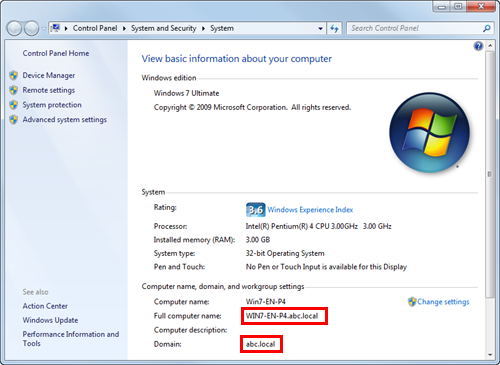Open the Windows Experience Index link
500x365 pixels.
pyautogui.click(x=310, y=210)
